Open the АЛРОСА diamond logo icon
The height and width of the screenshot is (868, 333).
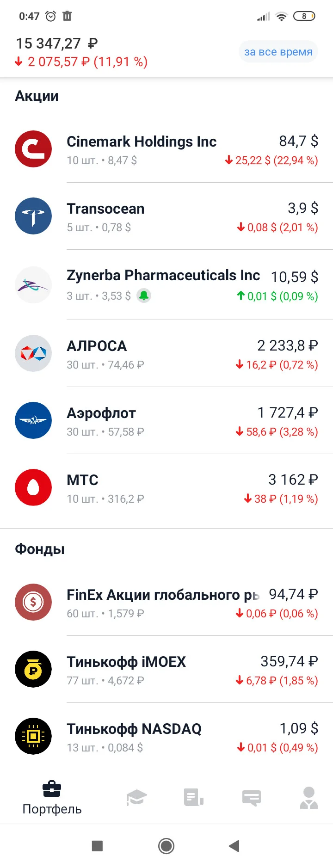point(33,353)
